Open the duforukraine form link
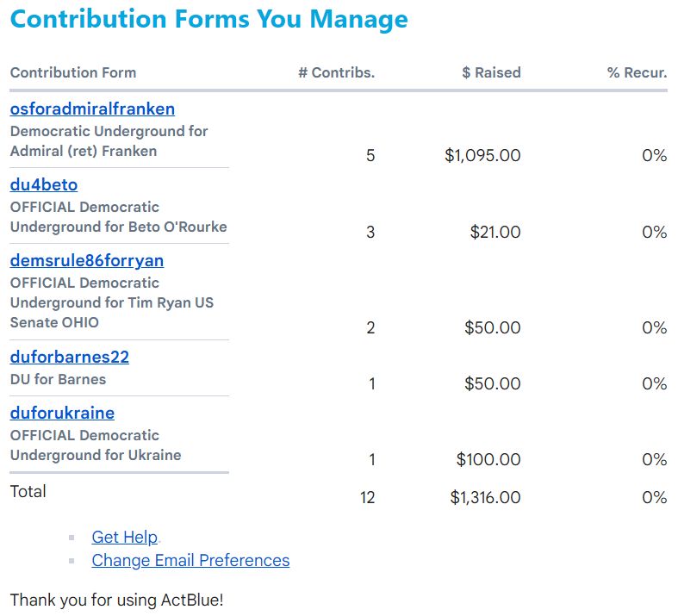 (62, 414)
